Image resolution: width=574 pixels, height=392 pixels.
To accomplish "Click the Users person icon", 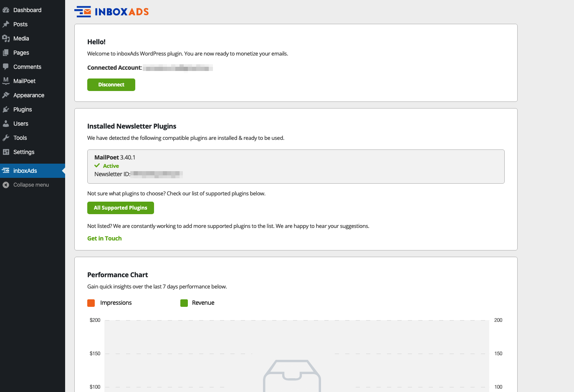I will pos(6,124).
